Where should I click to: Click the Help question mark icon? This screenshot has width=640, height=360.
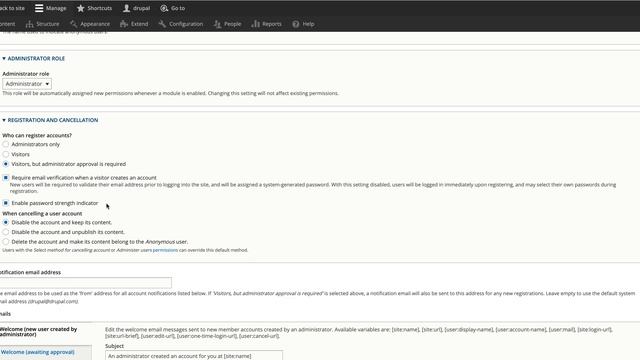tap(296, 24)
